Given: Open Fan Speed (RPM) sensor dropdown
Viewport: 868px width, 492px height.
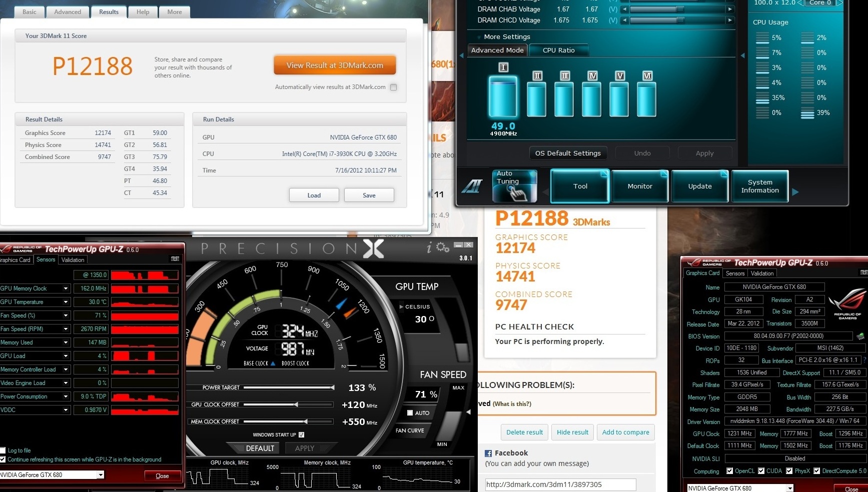Looking at the screenshot, I should pos(66,329).
